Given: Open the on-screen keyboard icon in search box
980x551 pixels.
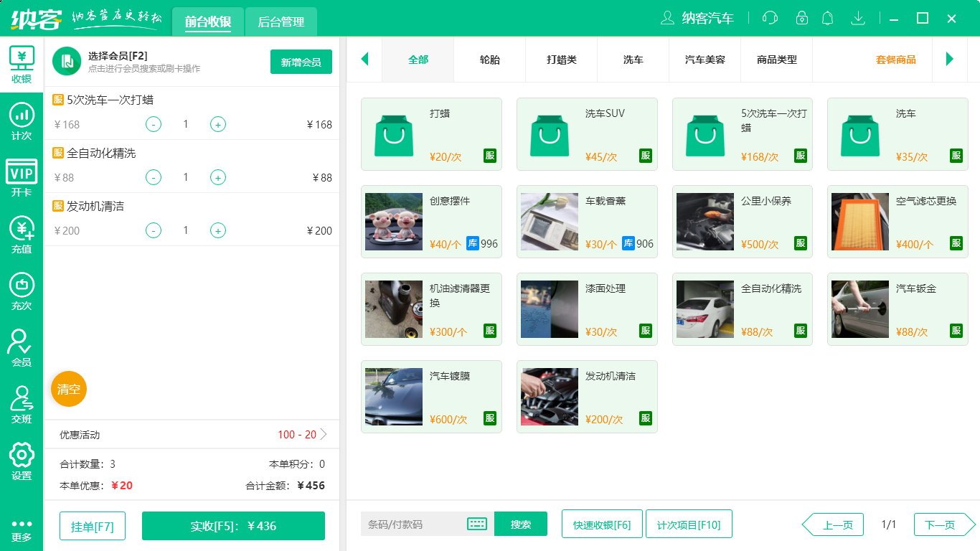Looking at the screenshot, I should click(x=477, y=524).
